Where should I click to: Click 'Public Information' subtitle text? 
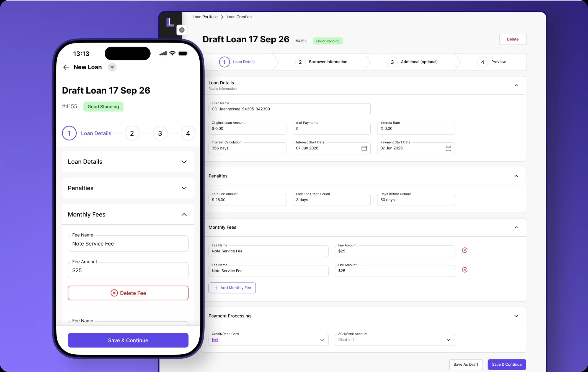[223, 89]
